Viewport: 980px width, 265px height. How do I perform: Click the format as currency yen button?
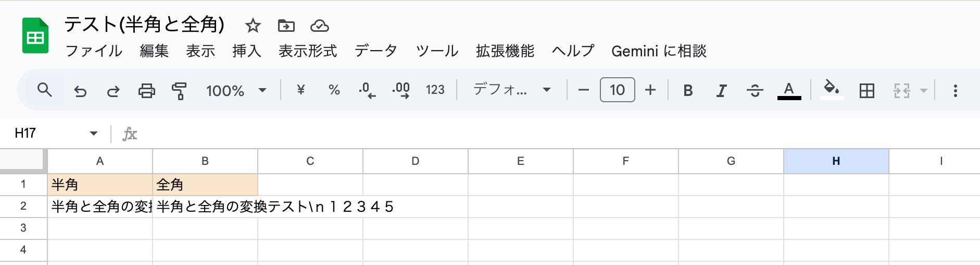(300, 90)
